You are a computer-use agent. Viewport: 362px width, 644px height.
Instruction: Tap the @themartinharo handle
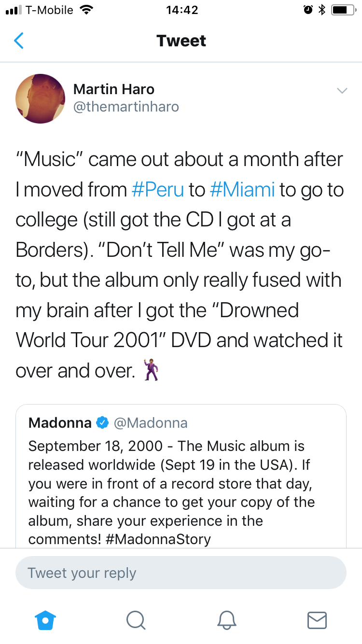126,107
